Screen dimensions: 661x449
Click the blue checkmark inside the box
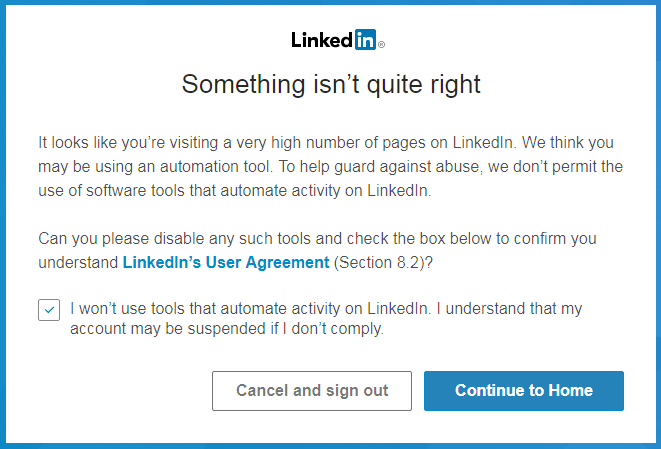(x=49, y=310)
